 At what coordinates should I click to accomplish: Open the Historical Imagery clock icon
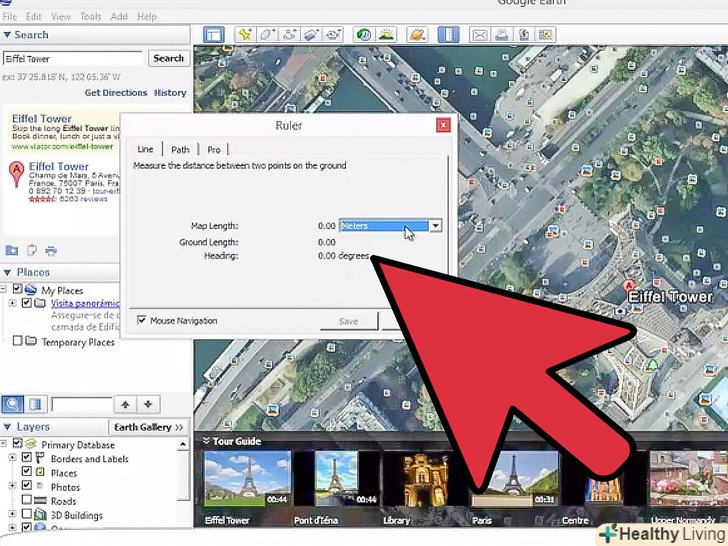click(x=364, y=35)
